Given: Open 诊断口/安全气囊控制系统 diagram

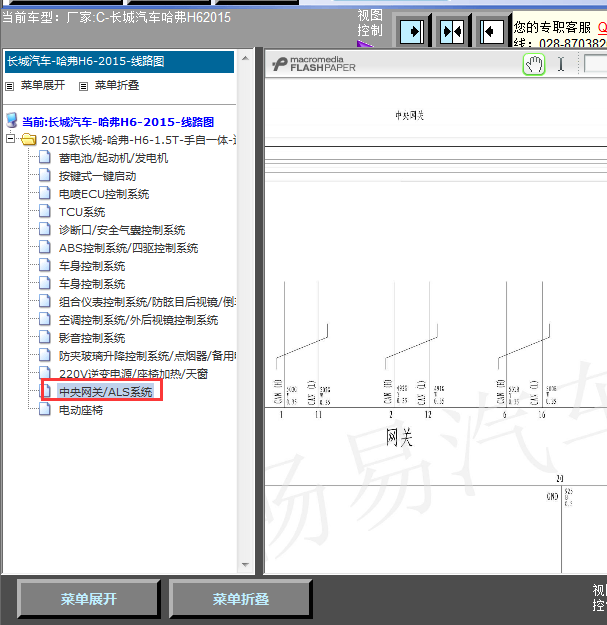Looking at the screenshot, I should click(x=122, y=230).
